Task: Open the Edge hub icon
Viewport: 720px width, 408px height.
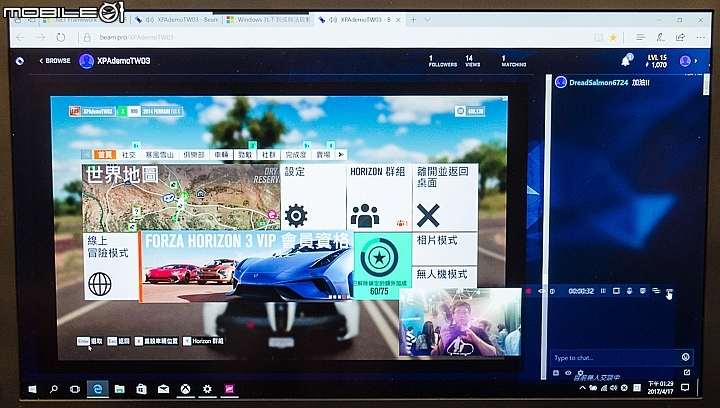Action: [x=641, y=37]
